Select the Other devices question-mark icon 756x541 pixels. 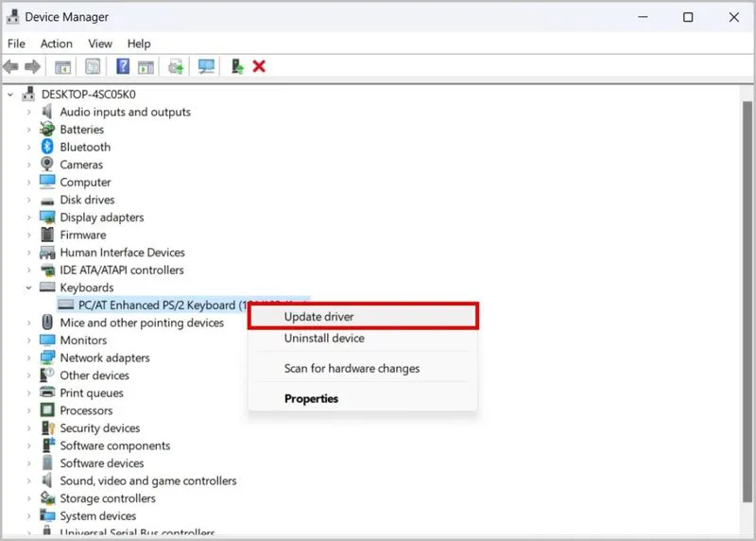(x=47, y=375)
